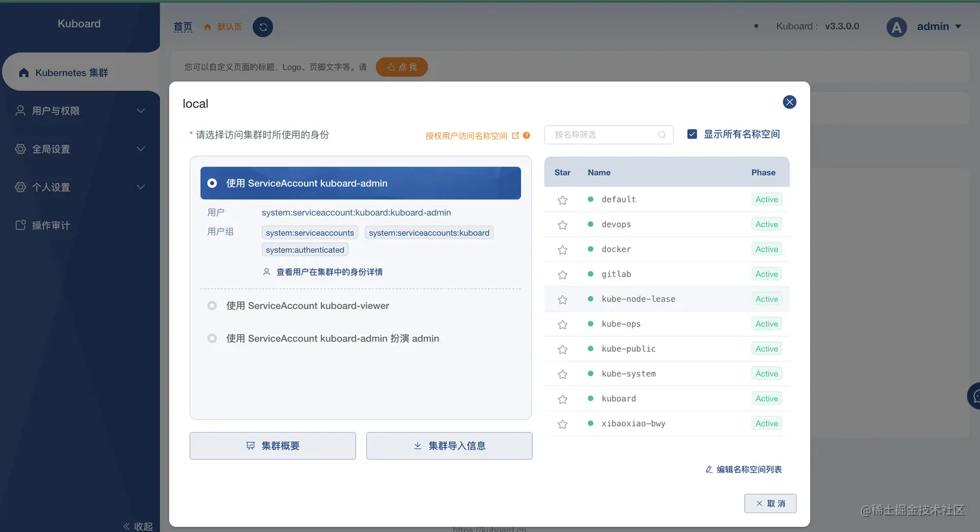Select the default namespace name
This screenshot has height=532, width=980.
click(618, 200)
